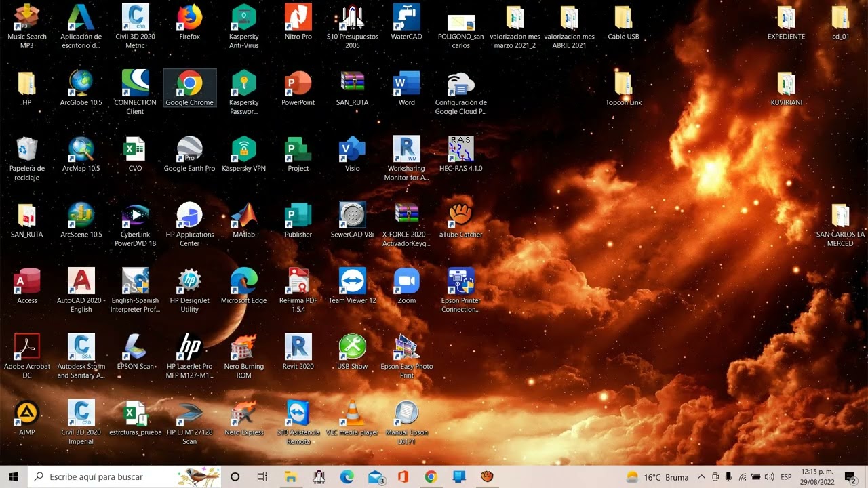
Task: Select the ArcGlobe 10.5 icon
Action: [x=81, y=88]
